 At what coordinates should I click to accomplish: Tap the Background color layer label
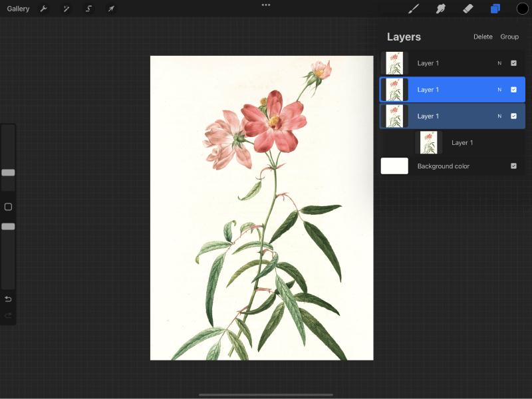(443, 166)
